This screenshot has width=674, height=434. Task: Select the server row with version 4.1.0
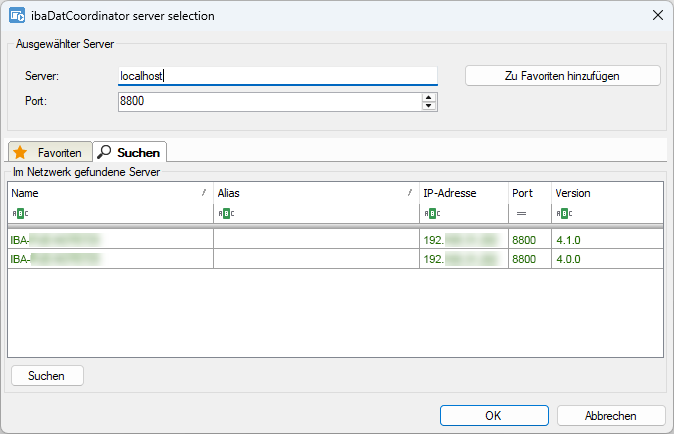point(335,240)
